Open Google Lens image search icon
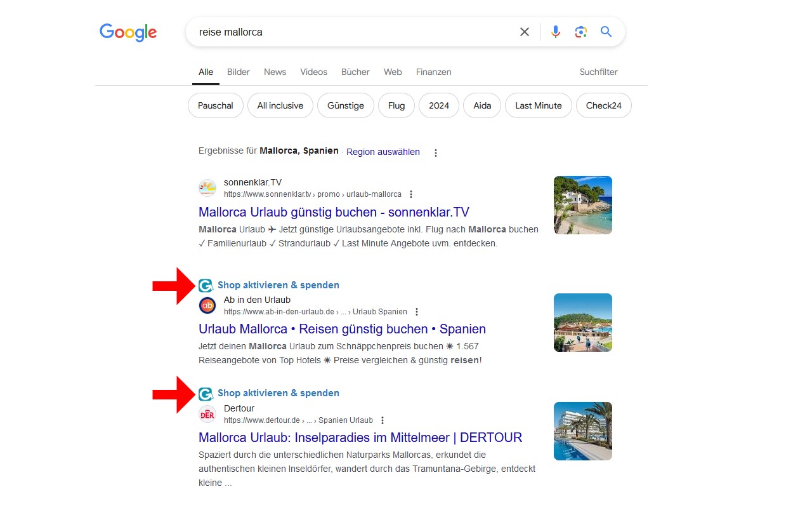The height and width of the screenshot is (508, 812). [581, 32]
